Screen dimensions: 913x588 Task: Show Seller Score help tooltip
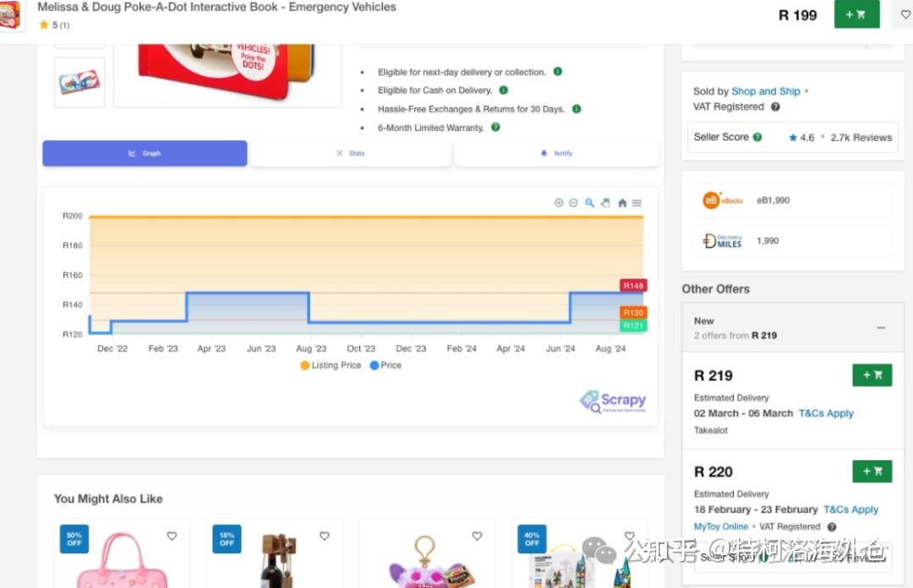757,137
